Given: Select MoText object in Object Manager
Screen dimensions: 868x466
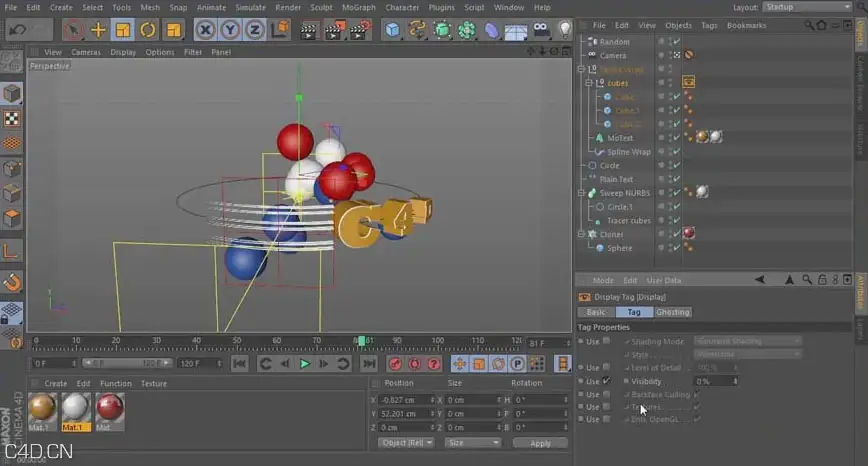Looking at the screenshot, I should 620,138.
